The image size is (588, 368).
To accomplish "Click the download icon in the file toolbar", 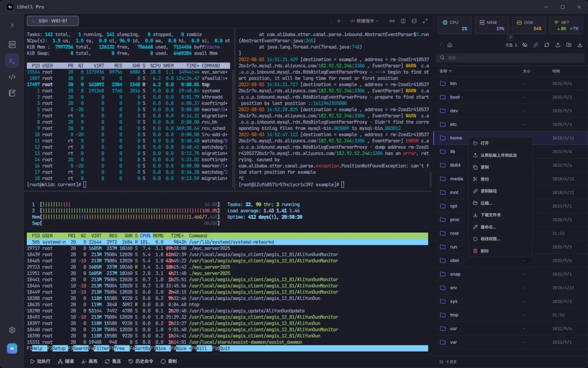I will [580, 45].
